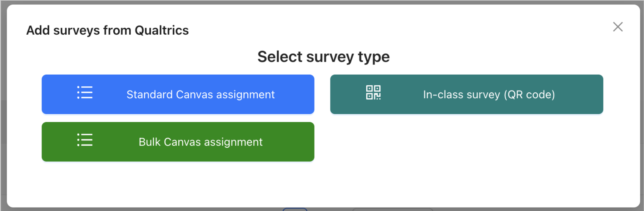644x211 pixels.
Task: Click the 'In-class survey (QR code)' label text
Action: click(489, 95)
